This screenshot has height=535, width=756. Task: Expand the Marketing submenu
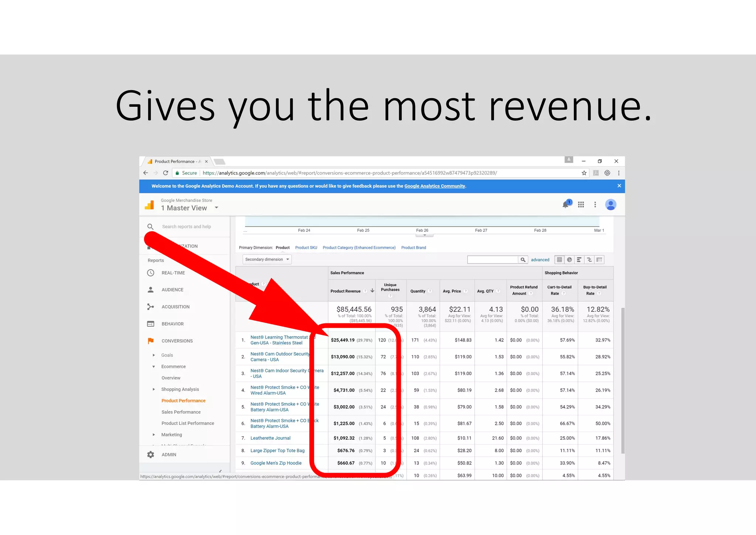click(x=154, y=435)
